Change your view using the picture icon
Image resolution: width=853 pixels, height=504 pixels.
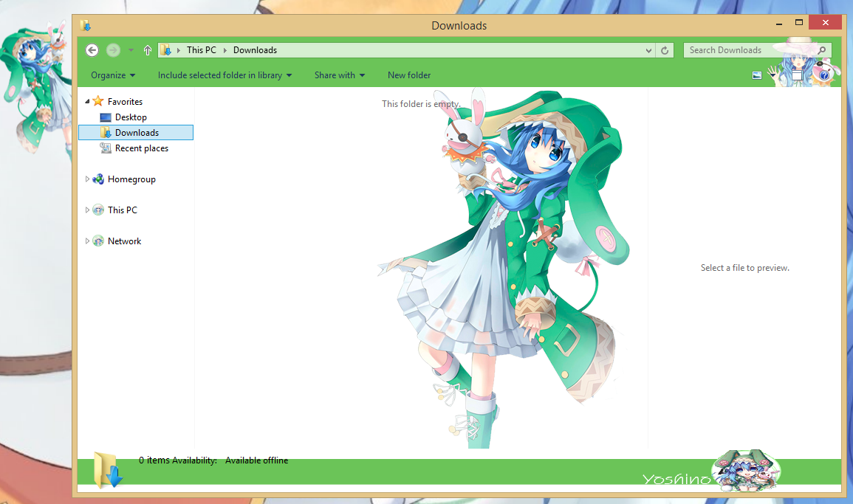pos(757,75)
